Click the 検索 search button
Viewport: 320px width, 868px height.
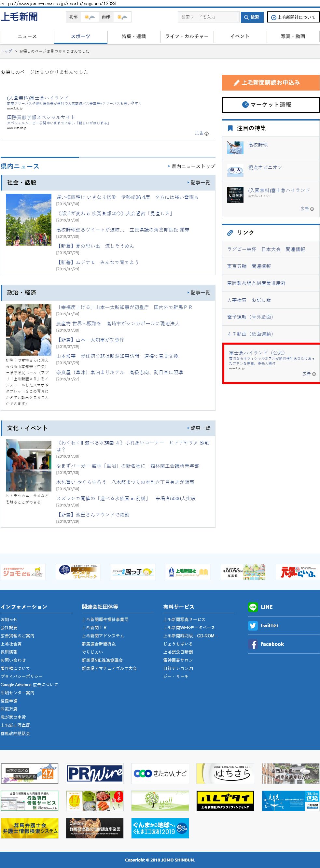tap(252, 17)
